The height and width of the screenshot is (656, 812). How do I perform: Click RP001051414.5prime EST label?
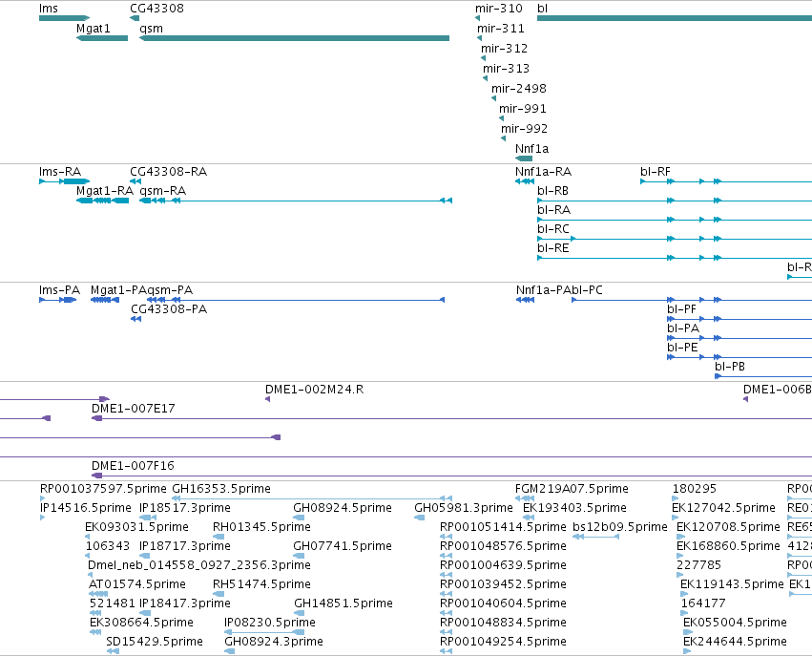(x=503, y=527)
